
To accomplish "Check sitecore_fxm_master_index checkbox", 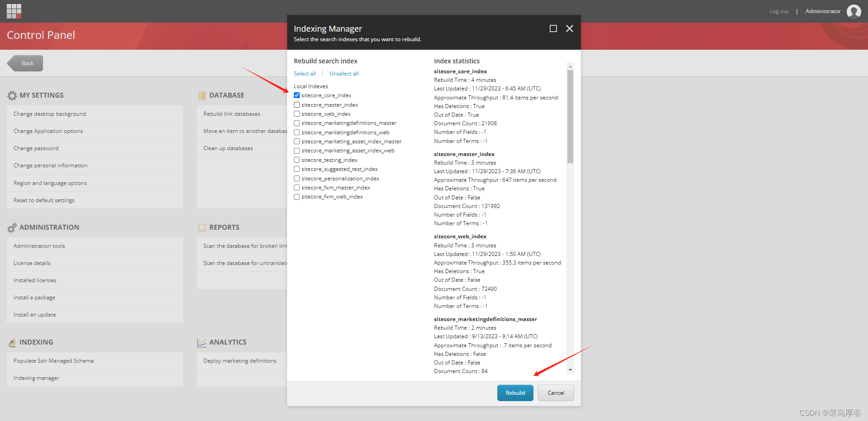I will 297,188.
